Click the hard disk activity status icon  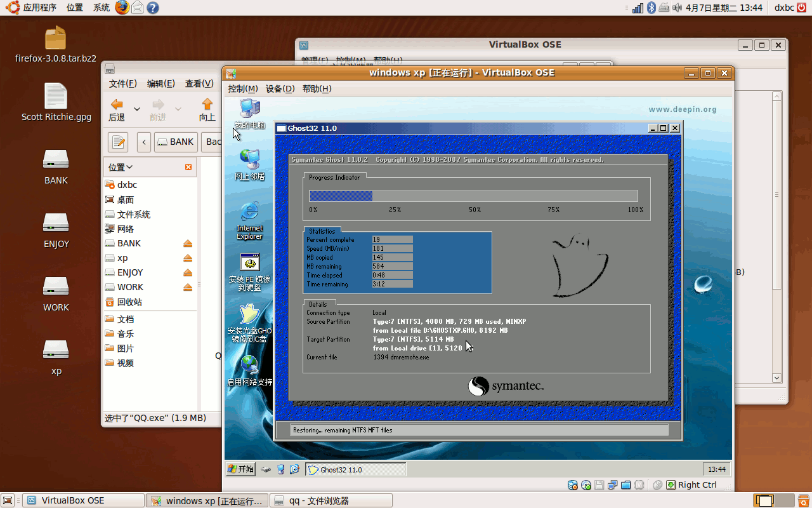click(573, 485)
